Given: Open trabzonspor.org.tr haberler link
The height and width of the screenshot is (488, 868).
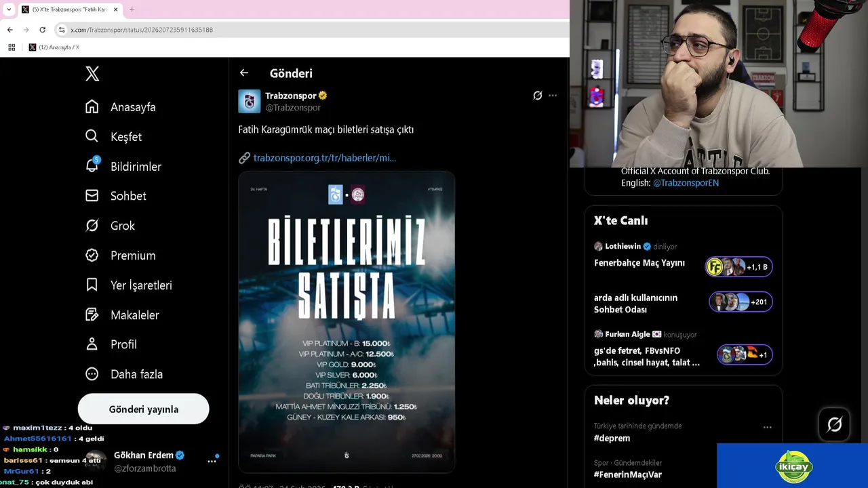Looking at the screenshot, I should coord(325,158).
